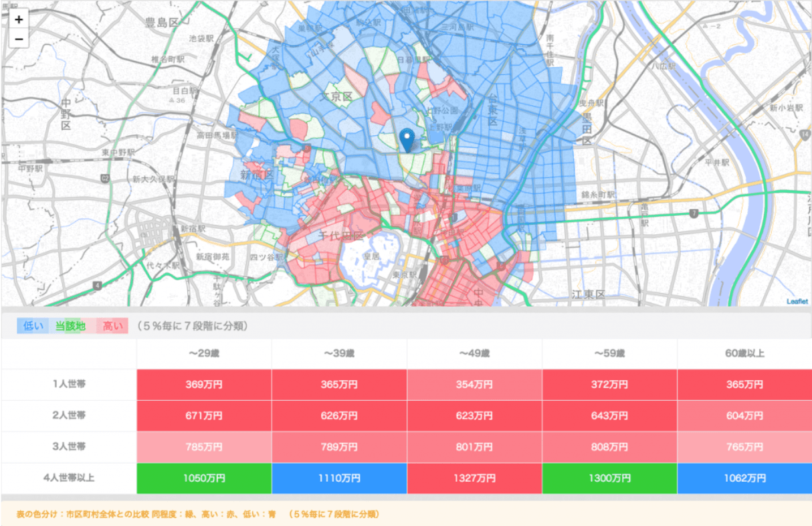
Task: Open the Leaflet attribution link
Action: coord(797,301)
